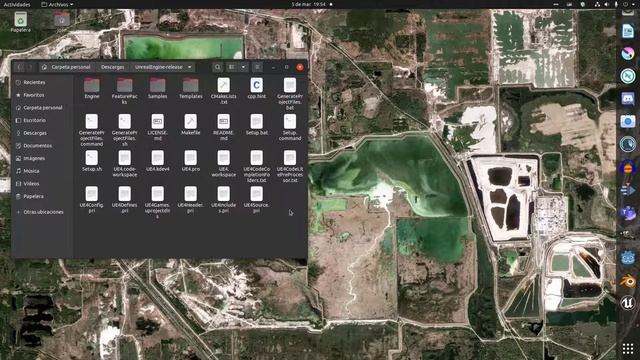Select the README.md file
Screen dimensions: 640x360
point(224,127)
